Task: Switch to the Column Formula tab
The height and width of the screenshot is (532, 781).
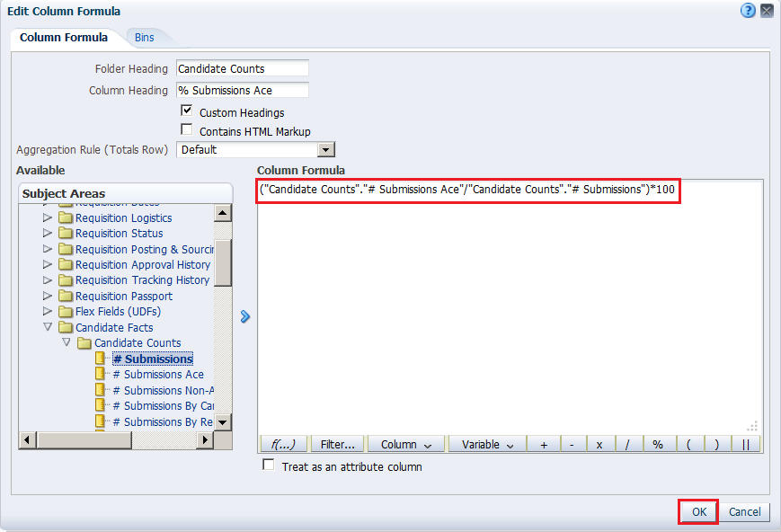Action: tap(63, 38)
